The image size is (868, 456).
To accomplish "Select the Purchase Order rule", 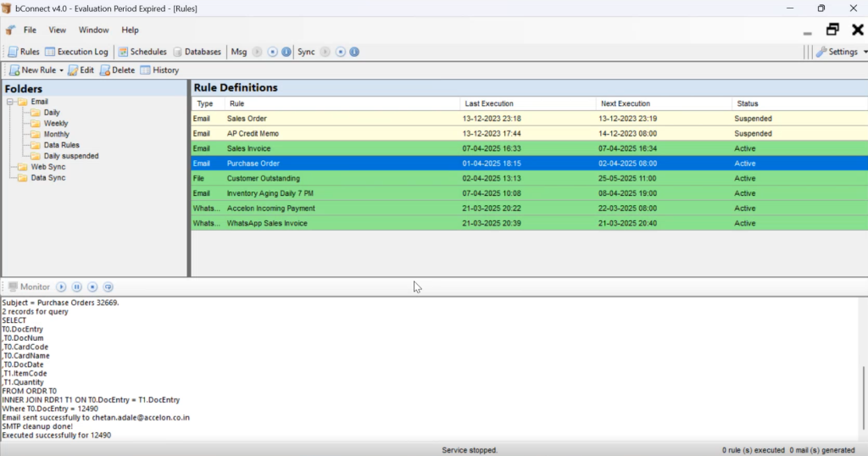I will coord(530,164).
